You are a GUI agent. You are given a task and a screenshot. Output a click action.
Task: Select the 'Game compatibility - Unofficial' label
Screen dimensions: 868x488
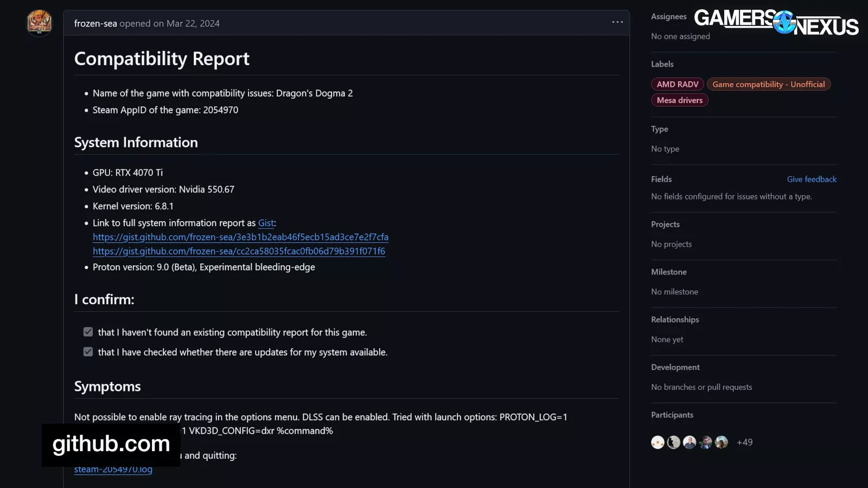pos(769,85)
